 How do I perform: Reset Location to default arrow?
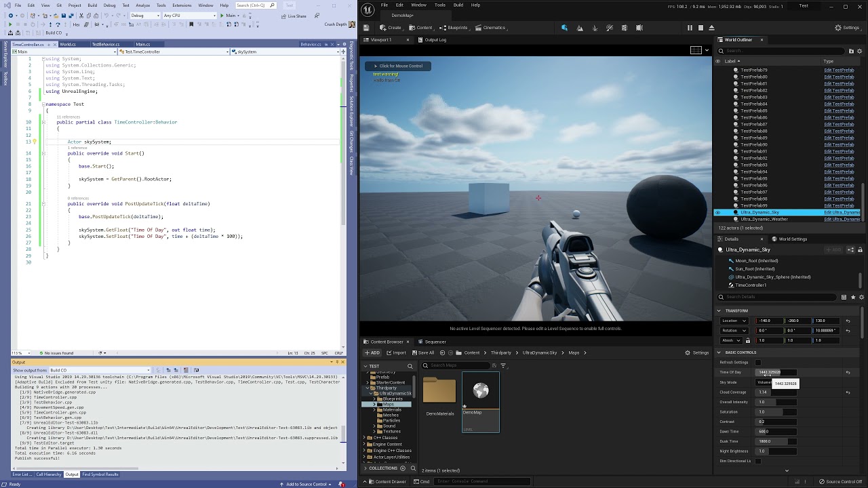coord(848,321)
